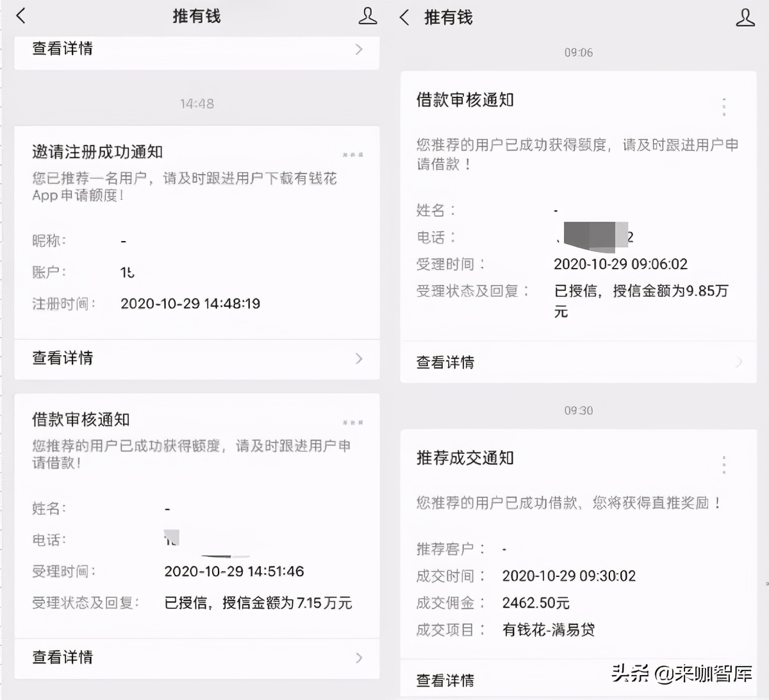
Task: Tap the 推有钱 title on the right screen
Action: pyautogui.click(x=447, y=18)
